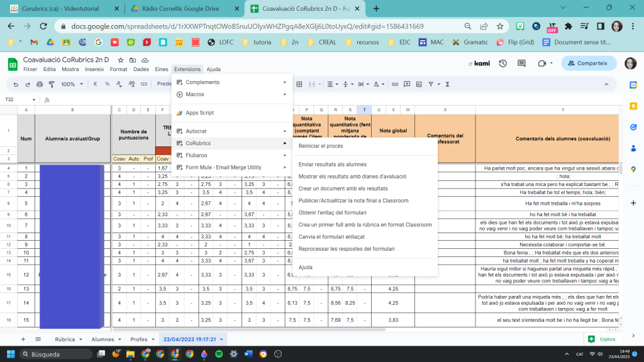Expand the Rúbrica sheet tab arrow

click(80, 339)
